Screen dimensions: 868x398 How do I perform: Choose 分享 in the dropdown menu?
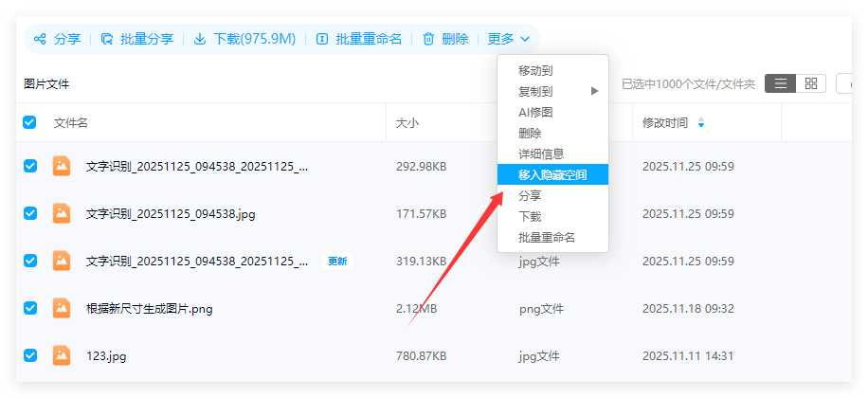530,195
